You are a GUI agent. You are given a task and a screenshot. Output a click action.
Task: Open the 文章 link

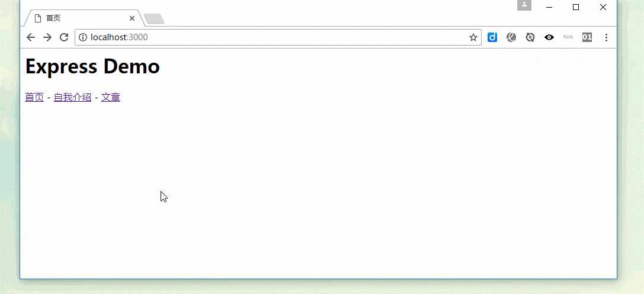coord(110,97)
